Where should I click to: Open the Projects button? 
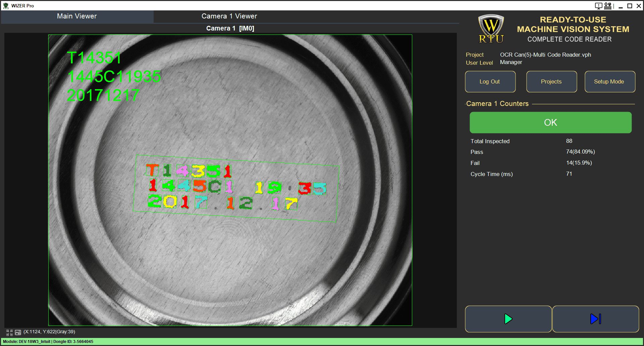[551, 81]
